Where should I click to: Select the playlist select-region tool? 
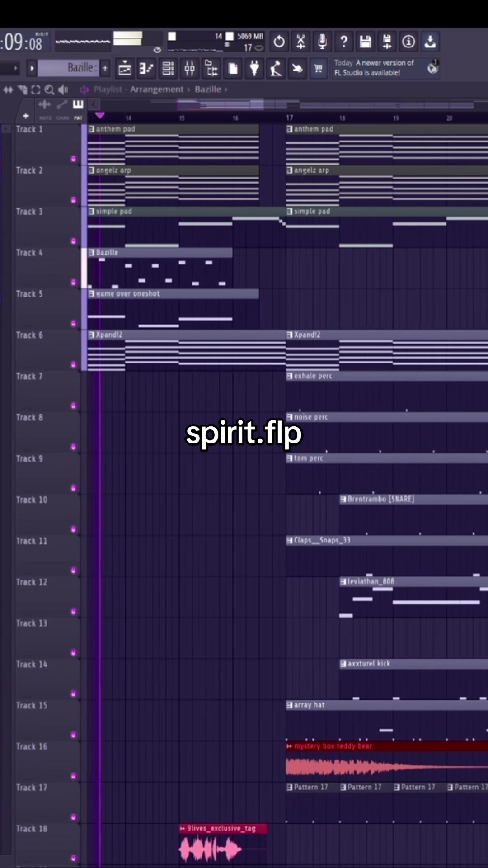[36, 90]
